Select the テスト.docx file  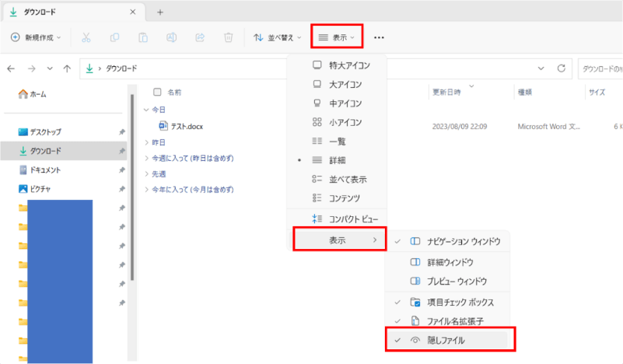tap(180, 126)
